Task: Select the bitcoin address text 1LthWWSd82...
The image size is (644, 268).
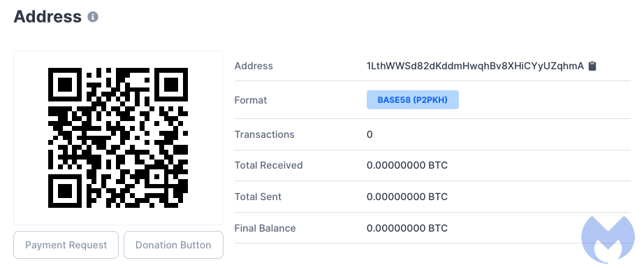Action: (x=475, y=66)
